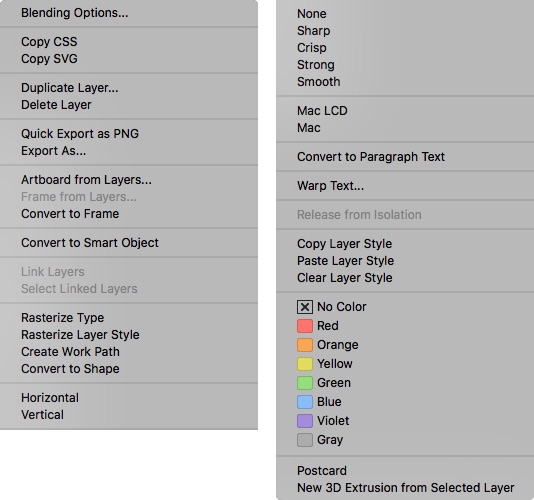Select the Blue color label swatch
Screen dimensions: 534x500
click(305, 402)
